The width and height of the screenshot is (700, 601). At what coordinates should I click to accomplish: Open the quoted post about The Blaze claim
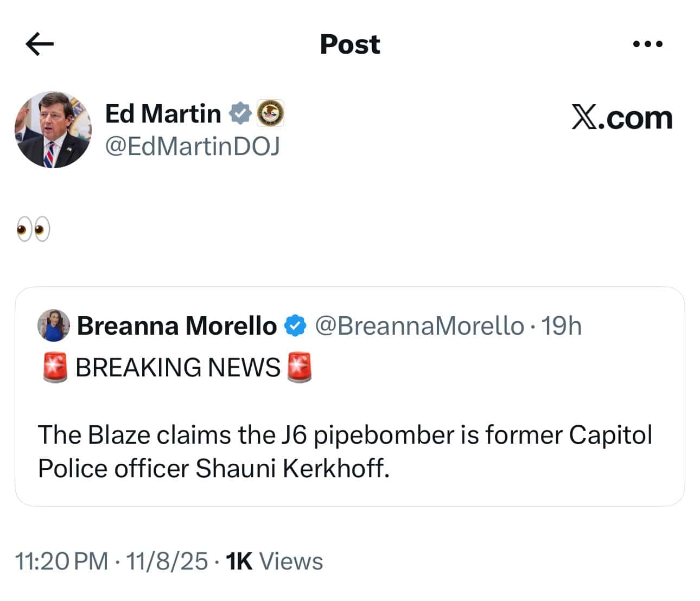click(x=345, y=451)
